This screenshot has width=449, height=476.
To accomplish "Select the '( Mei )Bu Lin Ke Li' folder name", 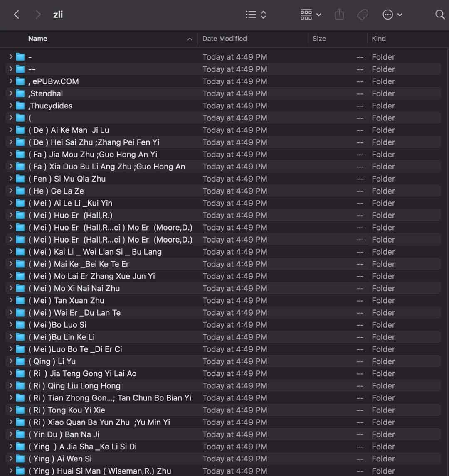I will (62, 337).
